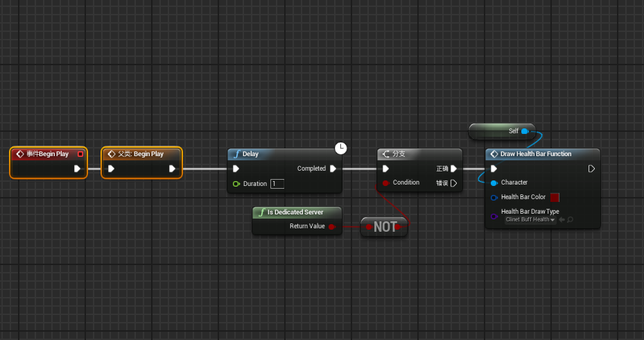Click the left arrow use-selected icon
644x340 pixels.
coord(562,219)
